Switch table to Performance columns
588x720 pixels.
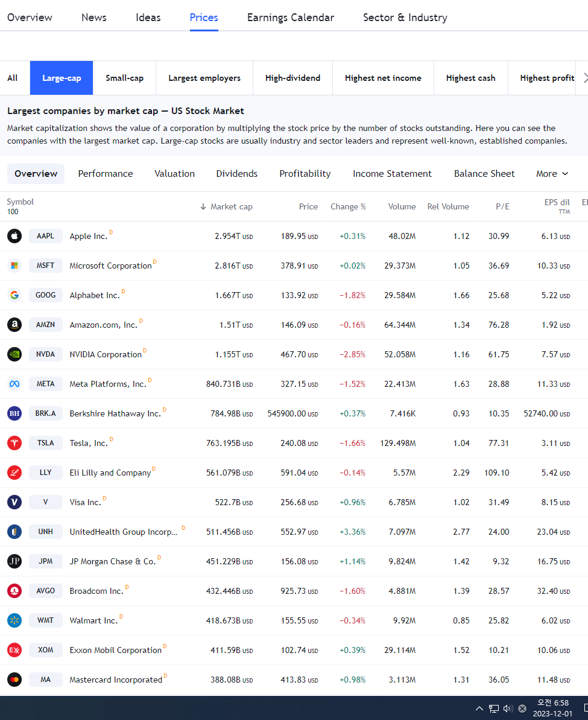click(x=106, y=174)
